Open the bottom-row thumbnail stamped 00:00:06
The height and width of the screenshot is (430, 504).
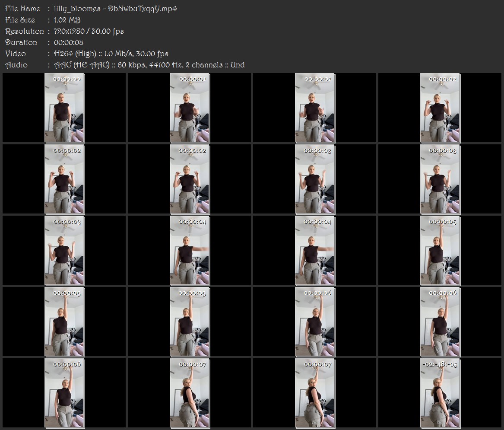(x=64, y=393)
